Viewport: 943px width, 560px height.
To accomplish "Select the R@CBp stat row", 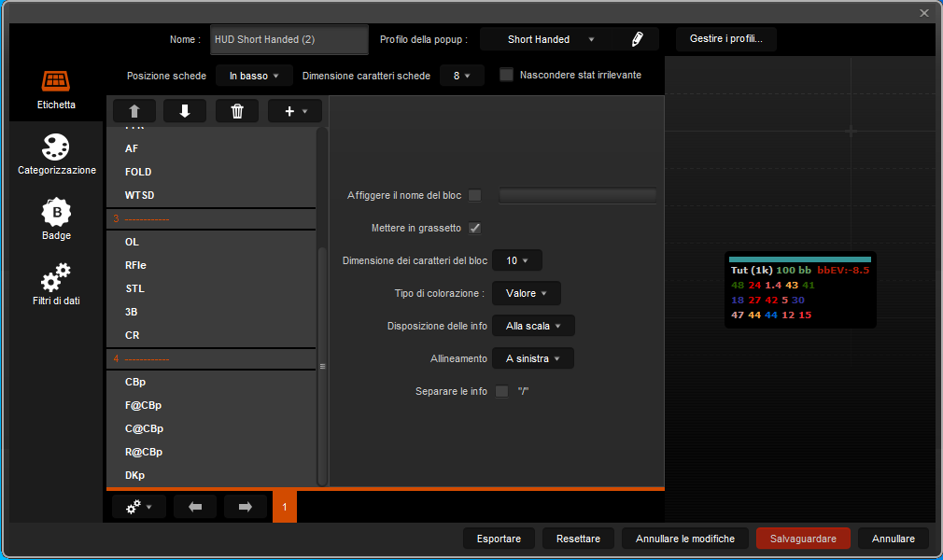I will tap(211, 453).
